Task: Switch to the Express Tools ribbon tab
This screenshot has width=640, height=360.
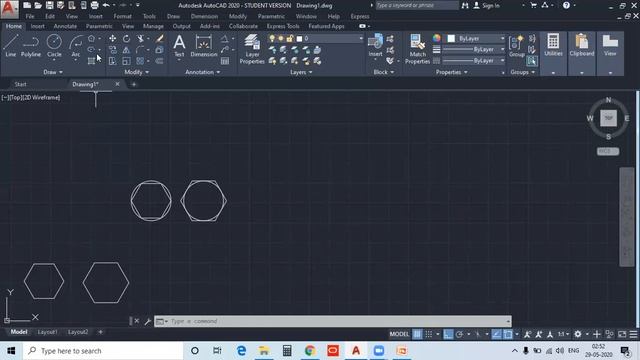Action: 283,26
